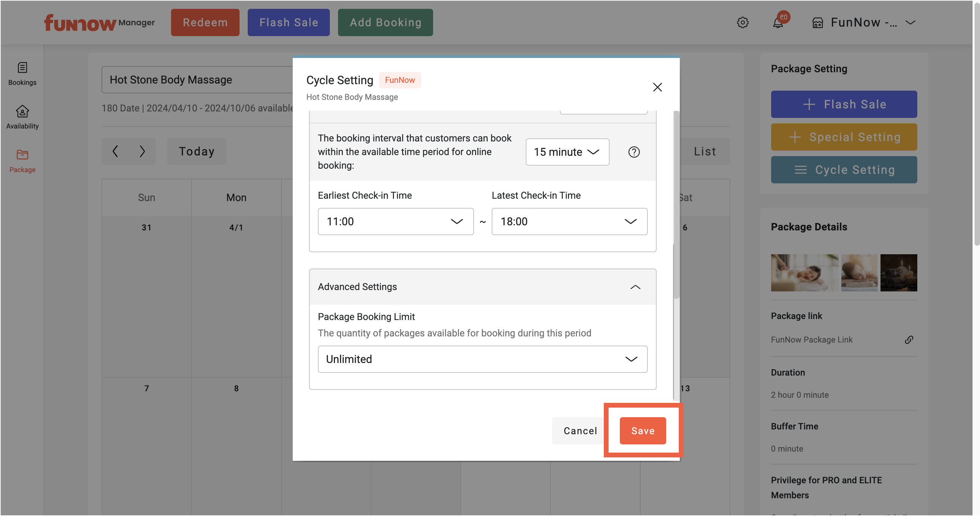980x516 pixels.
Task: Click the Today button
Action: click(196, 151)
